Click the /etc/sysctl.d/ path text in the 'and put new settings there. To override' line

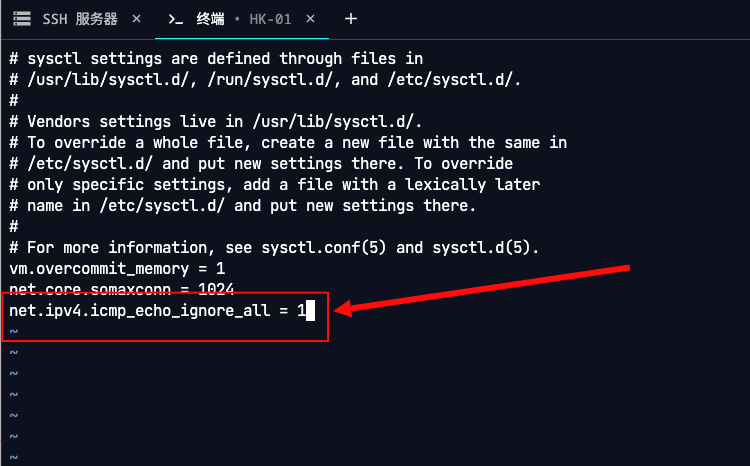pyautogui.click(x=89, y=164)
